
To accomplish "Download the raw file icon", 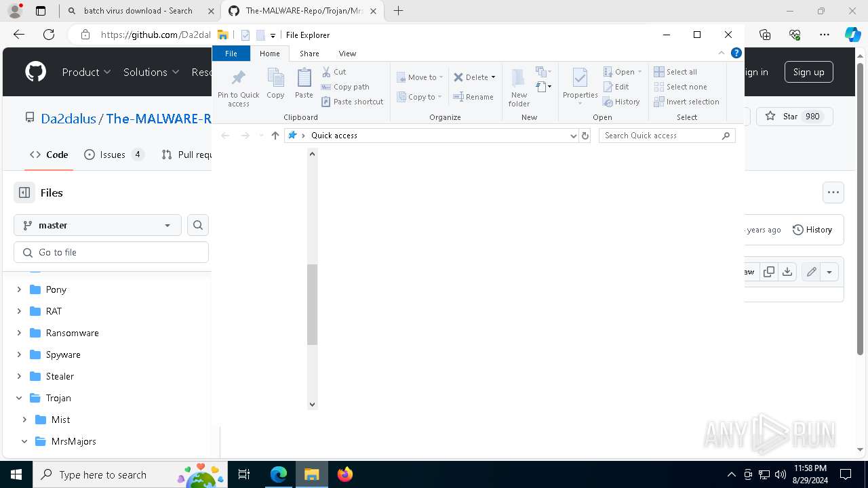I will point(787,272).
